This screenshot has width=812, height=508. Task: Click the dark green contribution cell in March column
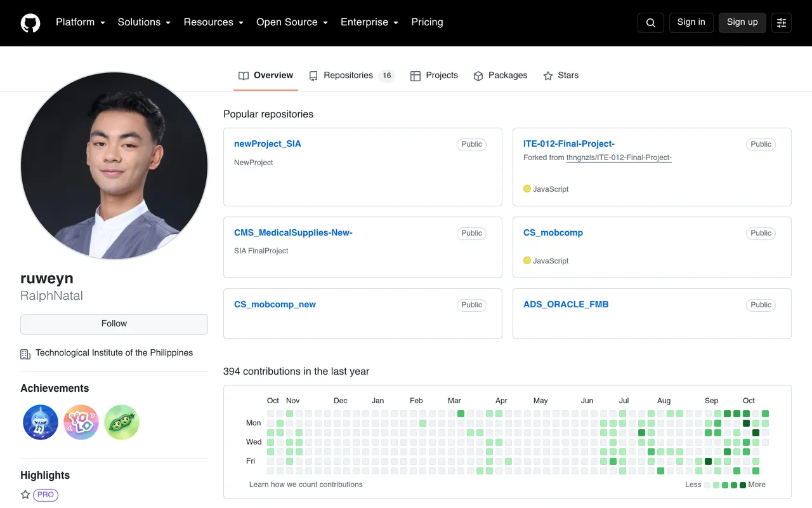coord(461,413)
